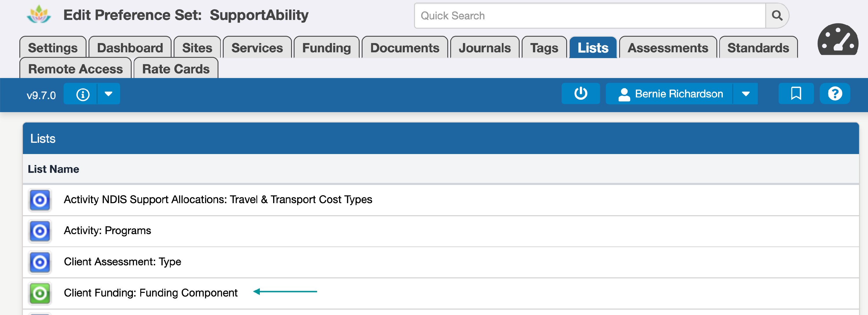Open Travel & Transport Cost Types list
This screenshot has width=868, height=315.
pyautogui.click(x=218, y=200)
